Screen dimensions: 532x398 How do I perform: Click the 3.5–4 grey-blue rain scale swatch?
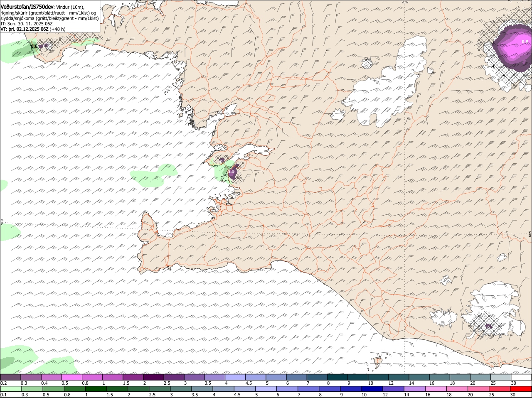coord(202,389)
